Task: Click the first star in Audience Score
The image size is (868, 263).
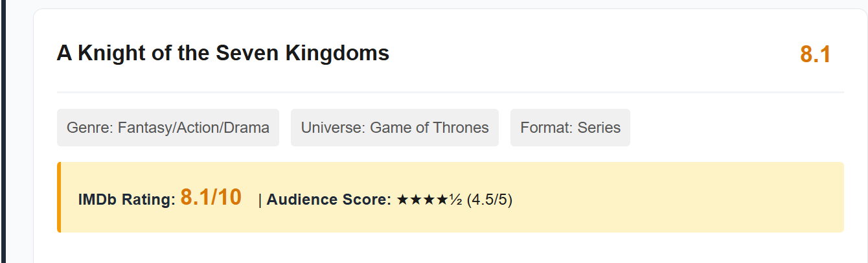Action: (x=403, y=200)
